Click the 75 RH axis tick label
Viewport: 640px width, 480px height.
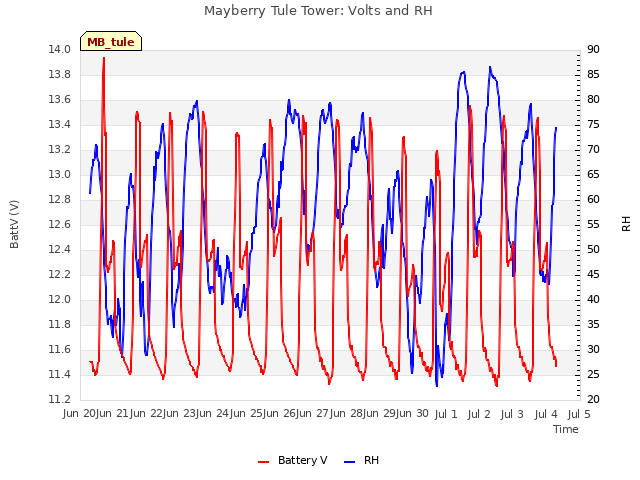click(593, 124)
